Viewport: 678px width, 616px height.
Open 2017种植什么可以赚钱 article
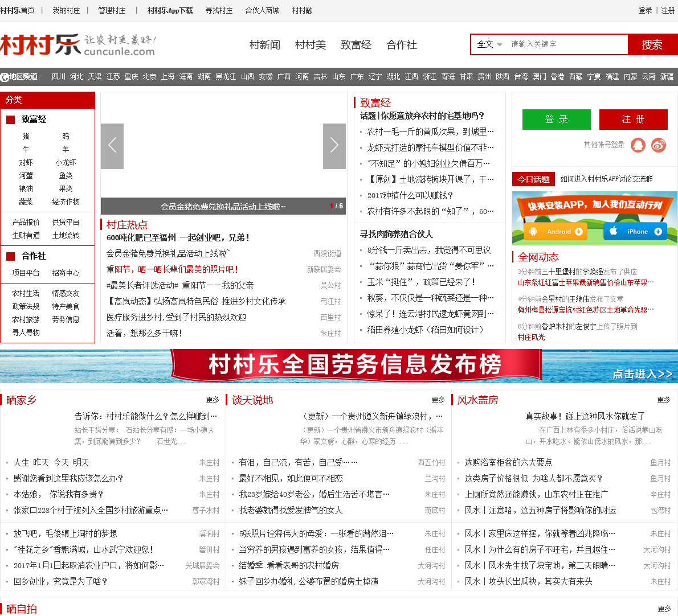(x=410, y=196)
